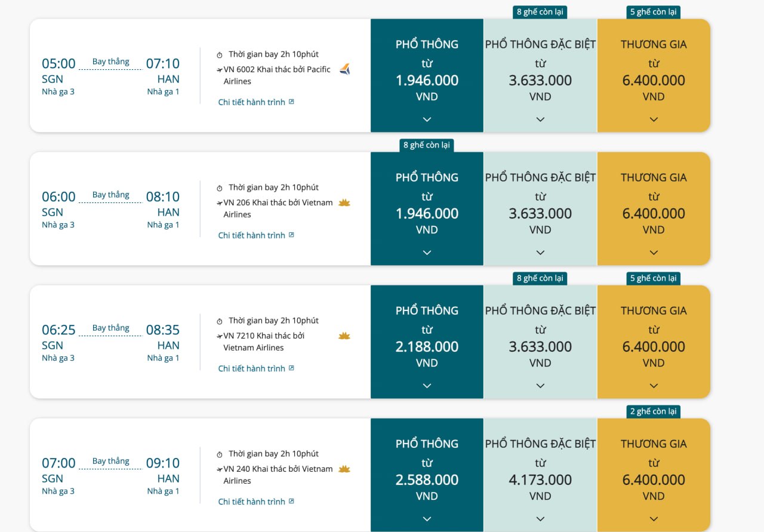Screen dimensions: 764x532
Task: Click the Pacific Airlines logo on flight VN 6002
Action: click(345, 69)
